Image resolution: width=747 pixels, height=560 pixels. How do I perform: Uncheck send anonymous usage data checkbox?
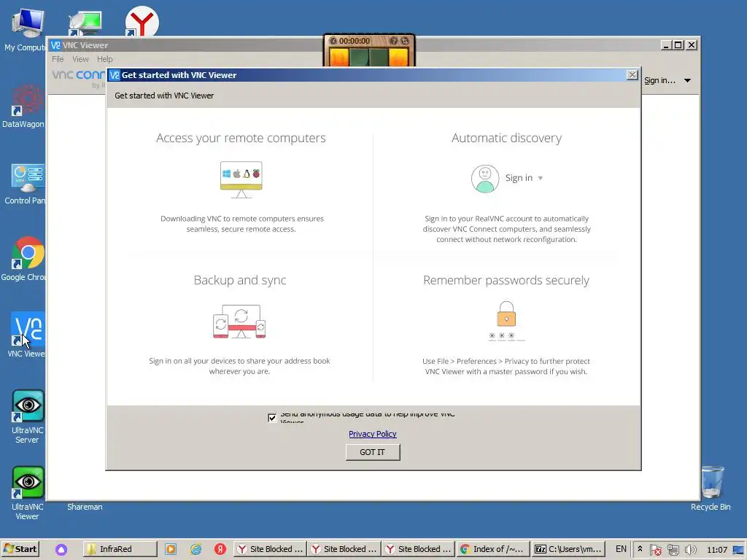pos(272,418)
